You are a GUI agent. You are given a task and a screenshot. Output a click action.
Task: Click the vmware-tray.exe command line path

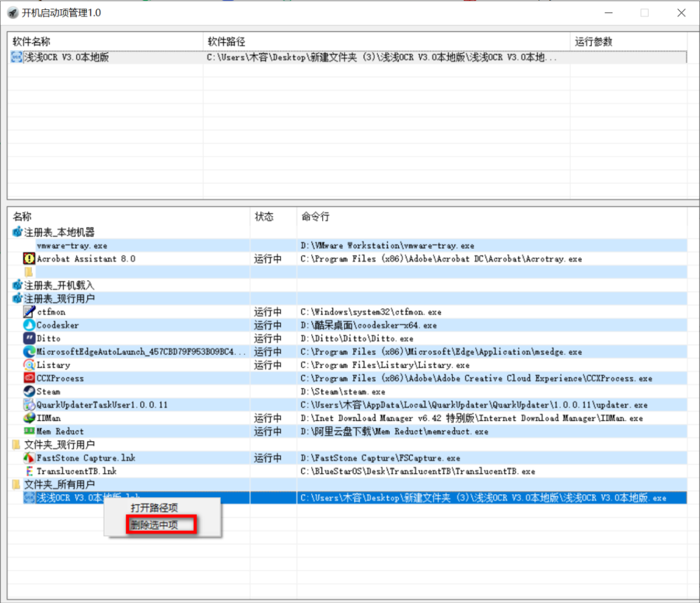pos(388,246)
